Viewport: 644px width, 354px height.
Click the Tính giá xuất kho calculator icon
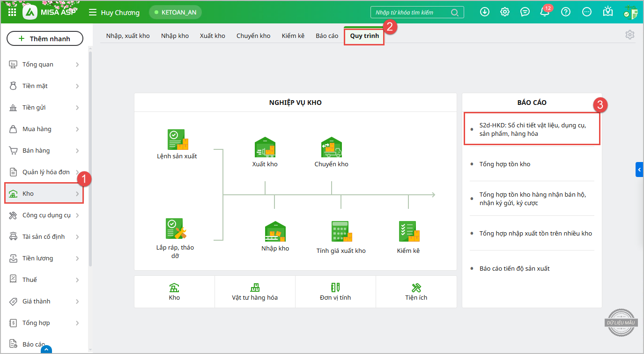click(341, 231)
